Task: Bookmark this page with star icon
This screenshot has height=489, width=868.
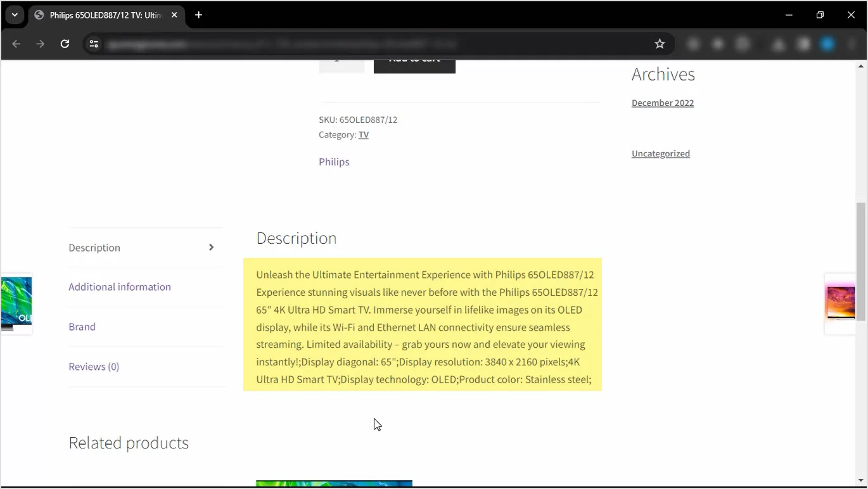Action: [660, 44]
